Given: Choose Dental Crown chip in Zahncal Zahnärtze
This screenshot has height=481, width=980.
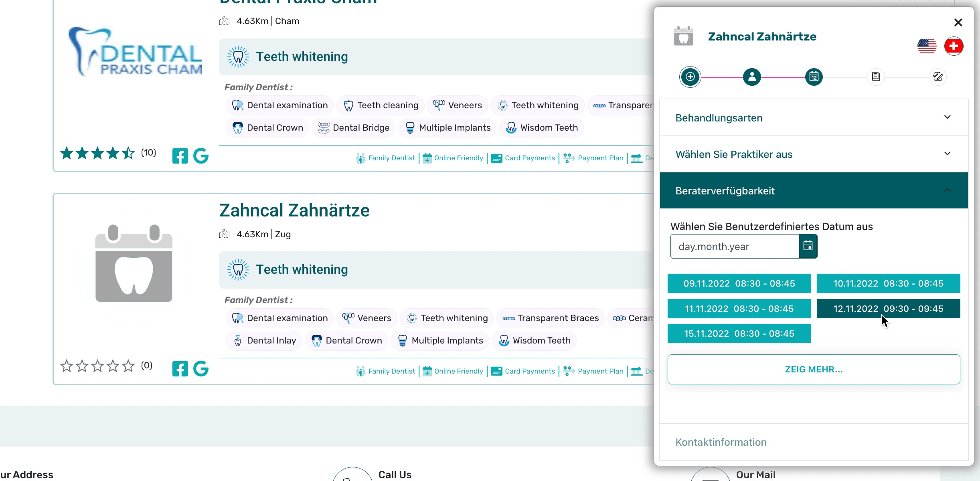Looking at the screenshot, I should pyautogui.click(x=346, y=340).
